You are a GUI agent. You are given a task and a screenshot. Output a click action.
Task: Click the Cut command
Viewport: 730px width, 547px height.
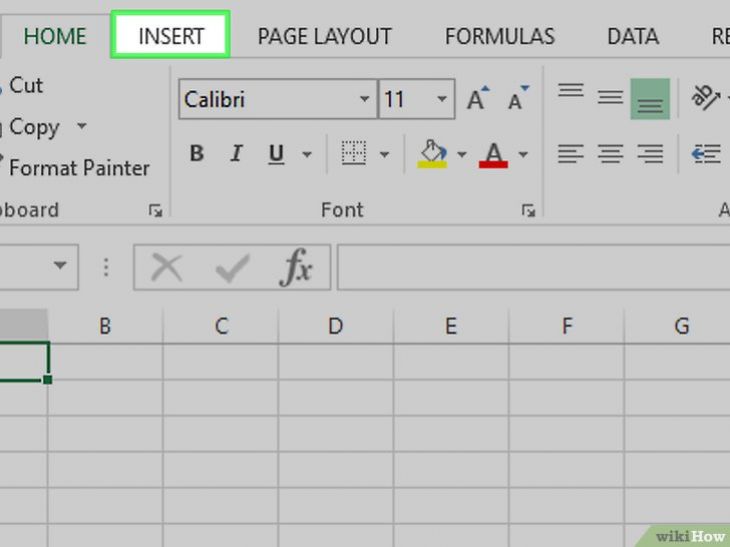26,85
